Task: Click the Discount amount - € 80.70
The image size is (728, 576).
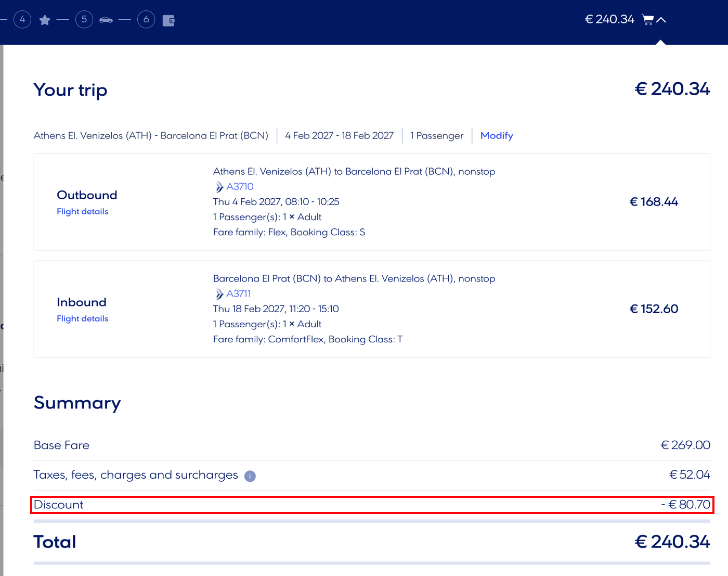Action: [685, 504]
